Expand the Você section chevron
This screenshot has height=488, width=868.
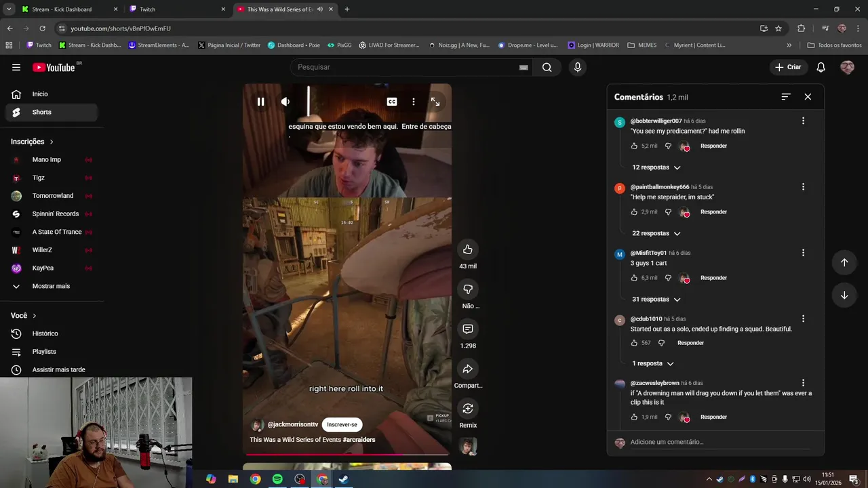(x=35, y=316)
